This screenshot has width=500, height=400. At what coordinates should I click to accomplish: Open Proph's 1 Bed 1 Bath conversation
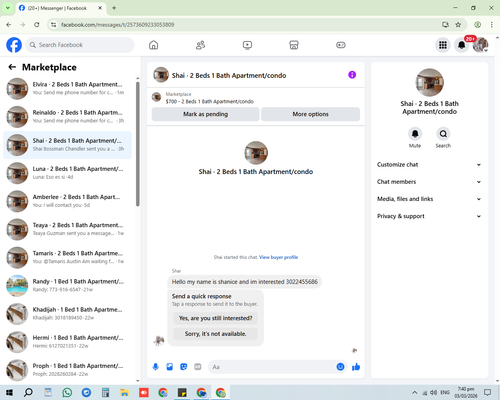pyautogui.click(x=68, y=370)
